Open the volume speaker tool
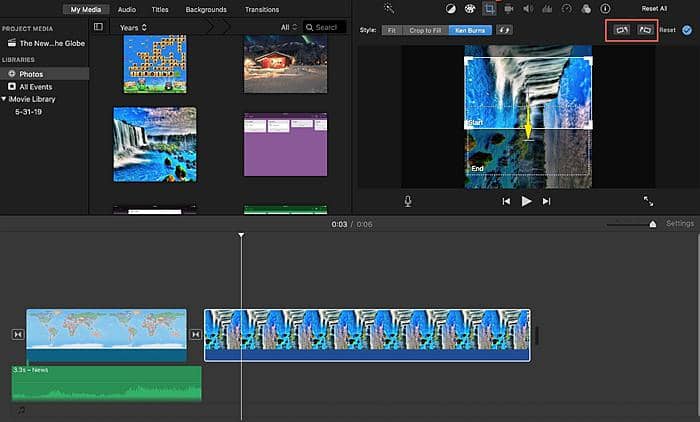Image resolution: width=700 pixels, height=422 pixels. pos(528,8)
